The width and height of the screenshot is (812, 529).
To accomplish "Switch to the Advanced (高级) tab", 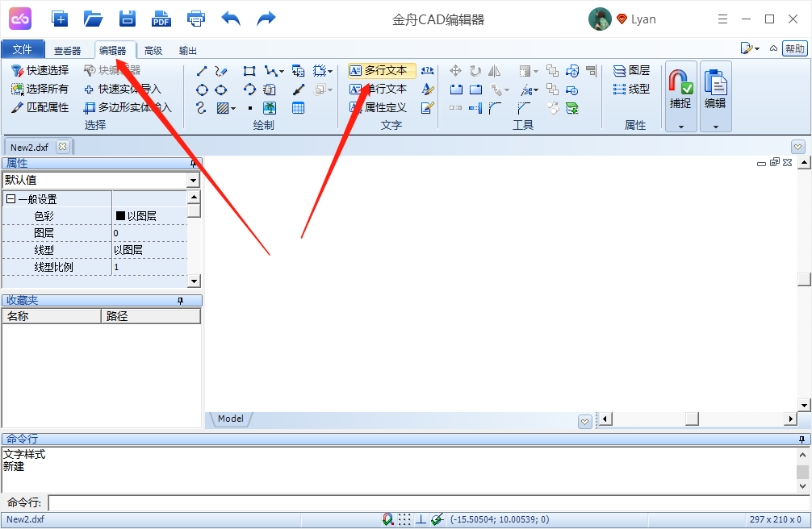I will pos(153,50).
